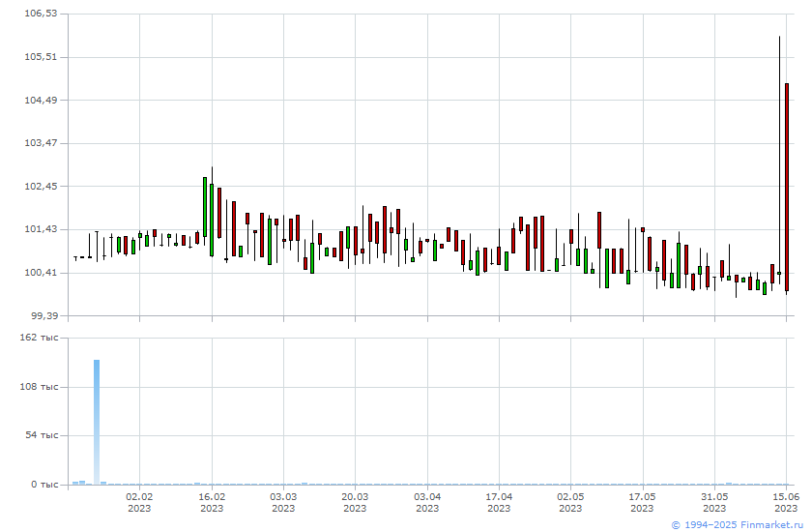This screenshot has height=532, width=812.
Task: Click the 105,51 price axis label
Action: [x=41, y=56]
